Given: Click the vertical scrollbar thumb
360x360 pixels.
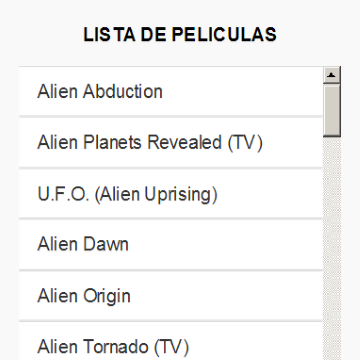Looking at the screenshot, I should (332, 110).
